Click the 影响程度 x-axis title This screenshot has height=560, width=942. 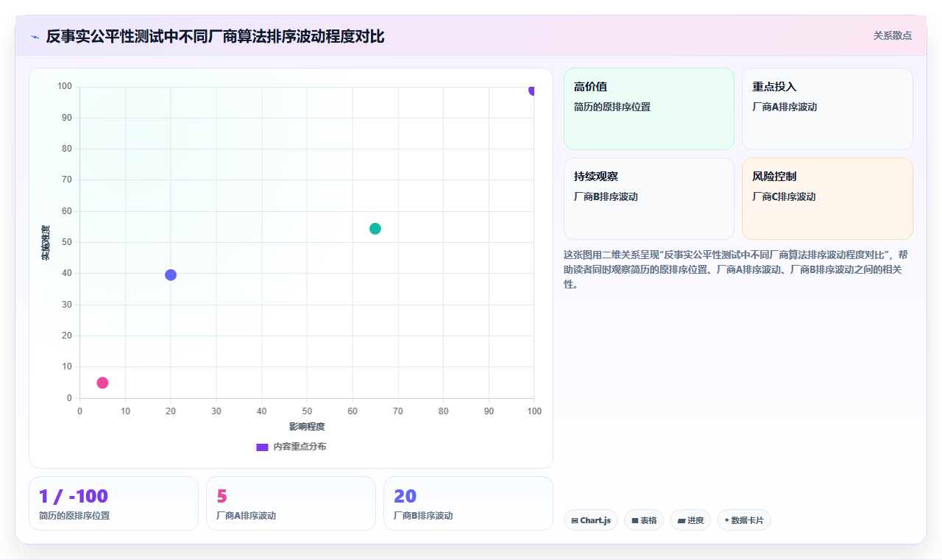click(x=307, y=427)
